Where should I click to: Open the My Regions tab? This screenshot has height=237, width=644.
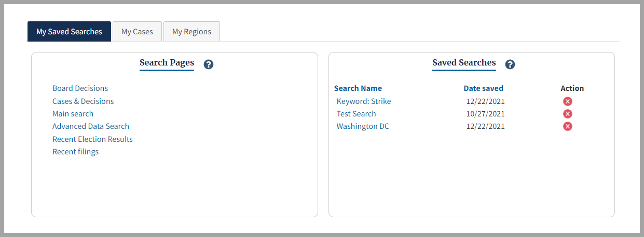(191, 32)
